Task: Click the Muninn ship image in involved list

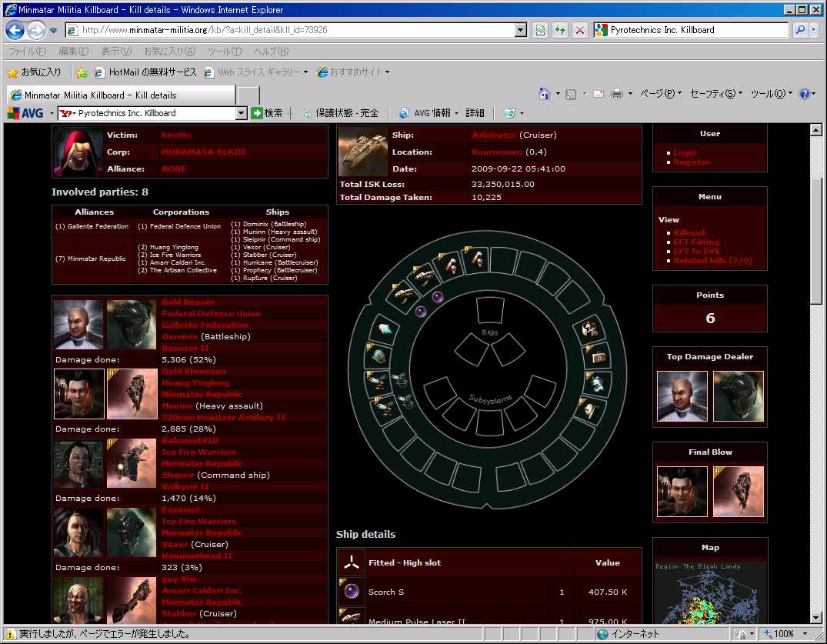Action: click(x=132, y=394)
